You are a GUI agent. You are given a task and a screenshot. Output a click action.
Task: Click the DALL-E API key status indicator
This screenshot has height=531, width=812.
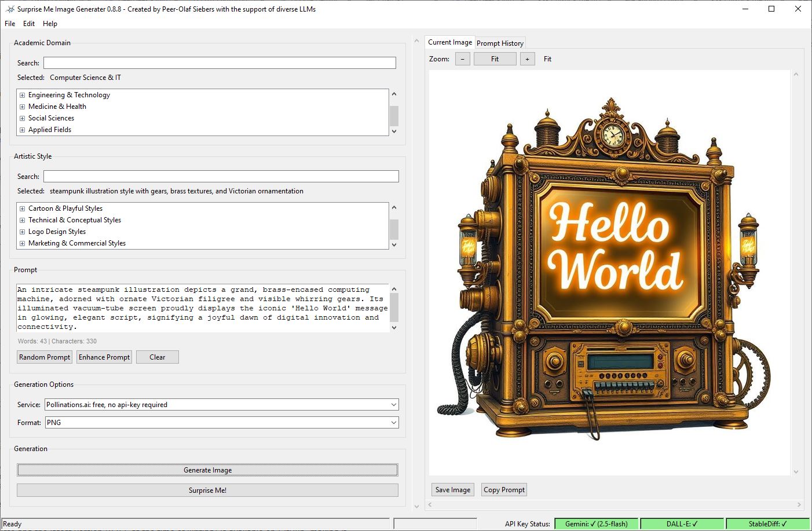pyautogui.click(x=682, y=523)
